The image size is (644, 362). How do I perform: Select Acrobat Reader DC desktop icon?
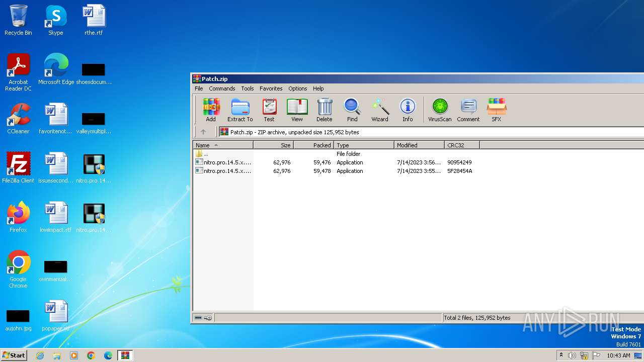[18, 72]
